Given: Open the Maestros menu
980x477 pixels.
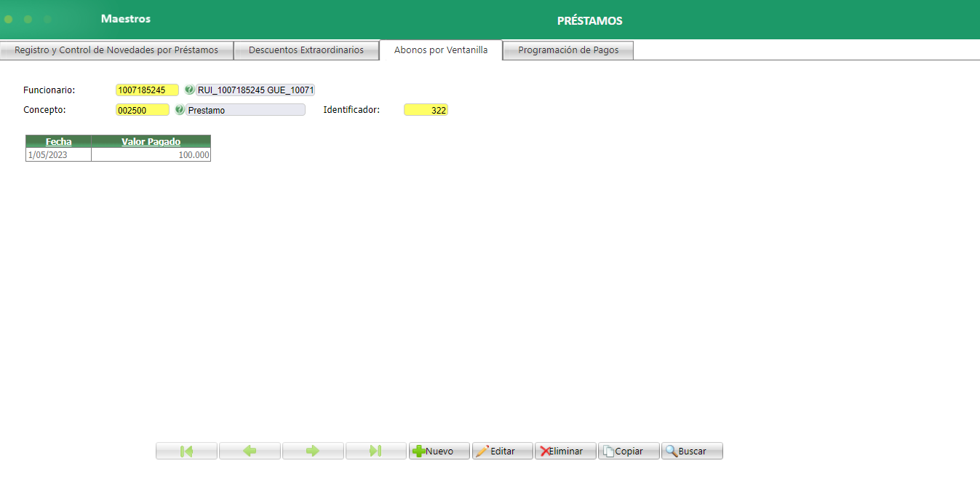Looking at the screenshot, I should (x=124, y=20).
